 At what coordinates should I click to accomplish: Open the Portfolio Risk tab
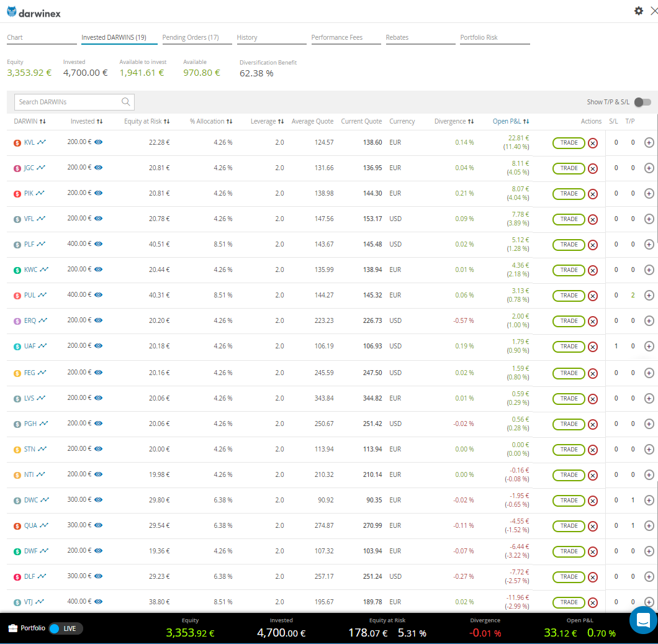pyautogui.click(x=495, y=37)
